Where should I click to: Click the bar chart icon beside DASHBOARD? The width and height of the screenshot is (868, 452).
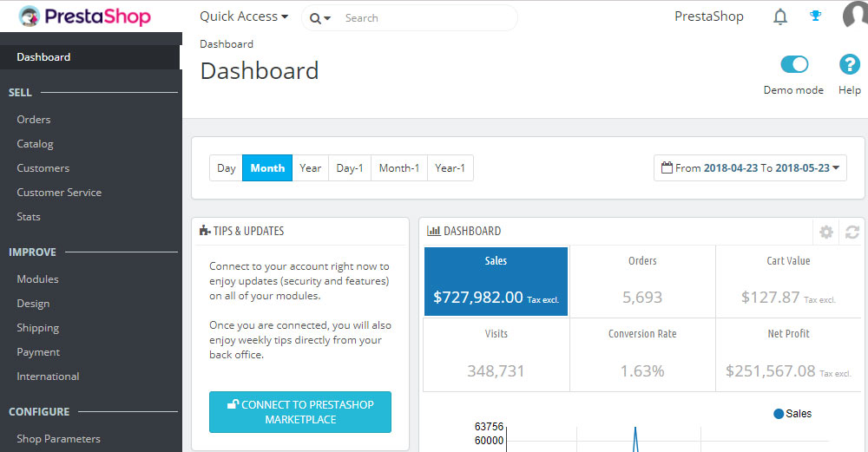coord(433,231)
